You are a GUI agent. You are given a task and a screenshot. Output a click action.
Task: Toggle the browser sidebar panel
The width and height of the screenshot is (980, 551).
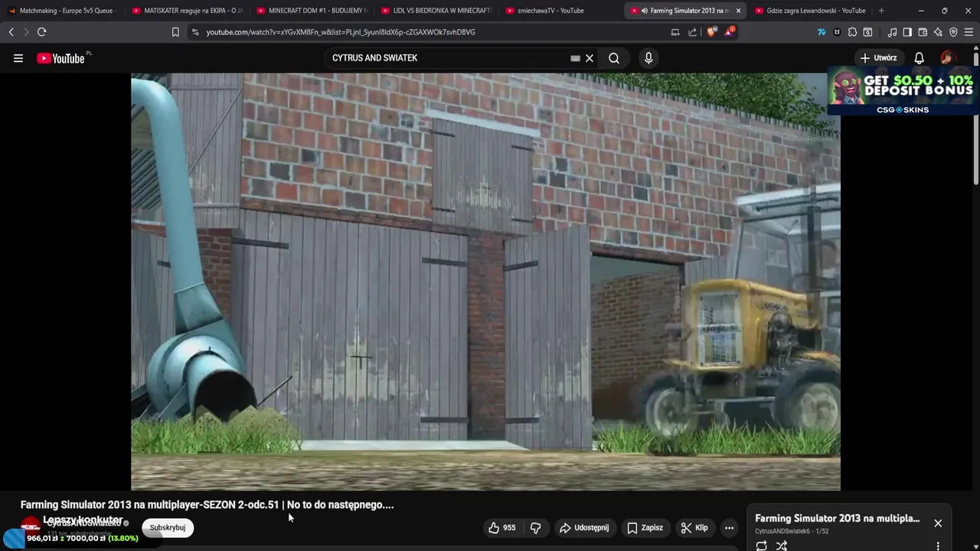point(907,32)
